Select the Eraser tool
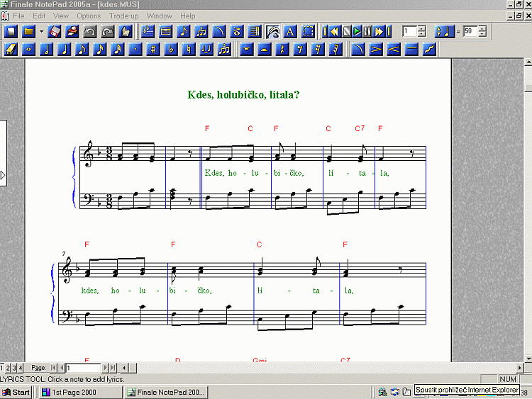 tap(11, 49)
